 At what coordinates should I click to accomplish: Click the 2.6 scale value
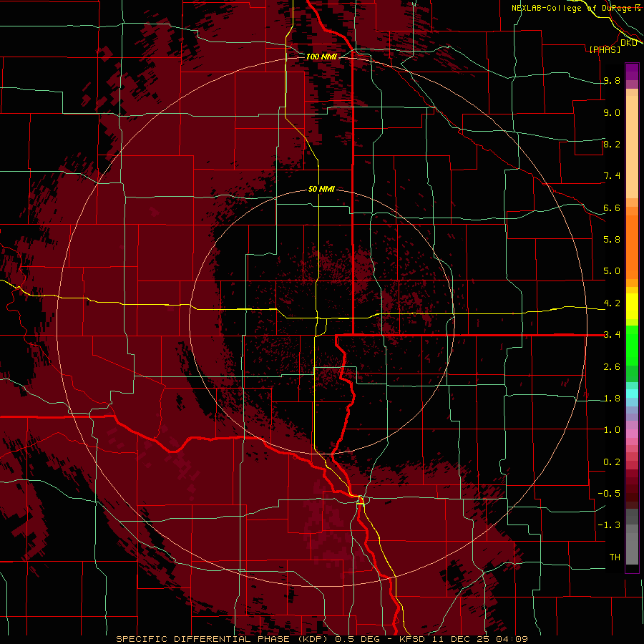click(x=612, y=367)
